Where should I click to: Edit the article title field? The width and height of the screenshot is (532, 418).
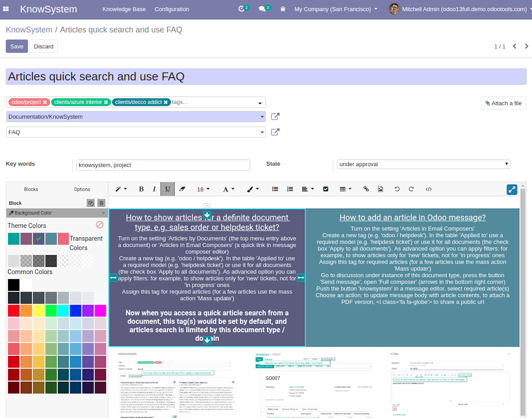click(x=266, y=76)
